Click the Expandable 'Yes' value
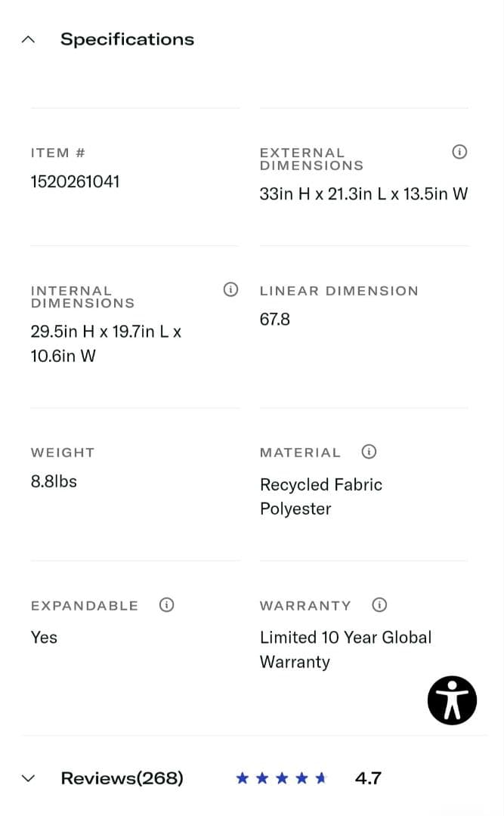This screenshot has height=816, width=504. point(44,637)
